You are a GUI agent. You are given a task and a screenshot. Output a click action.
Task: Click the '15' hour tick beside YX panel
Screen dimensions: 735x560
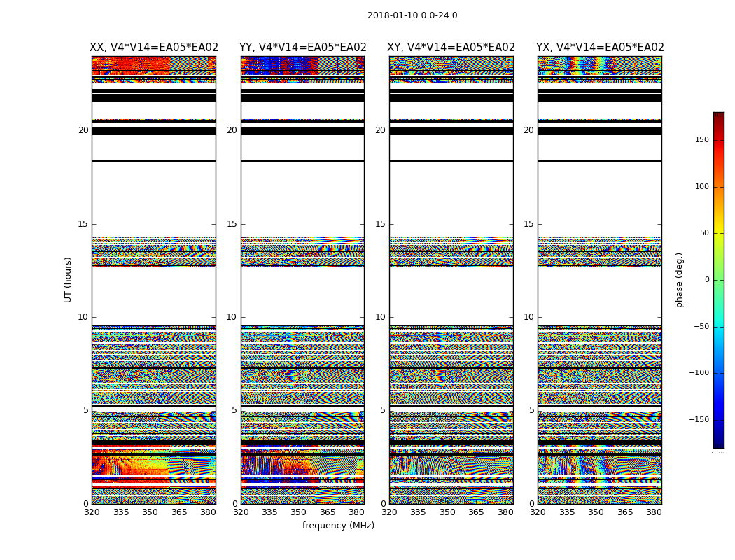528,224
